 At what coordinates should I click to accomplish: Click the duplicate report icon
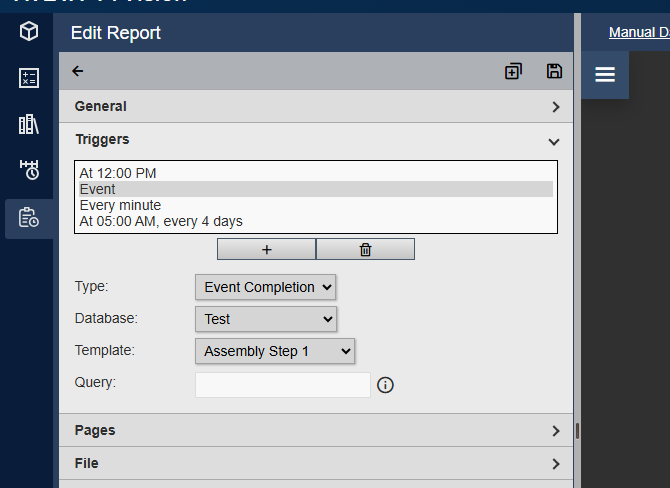tap(513, 71)
